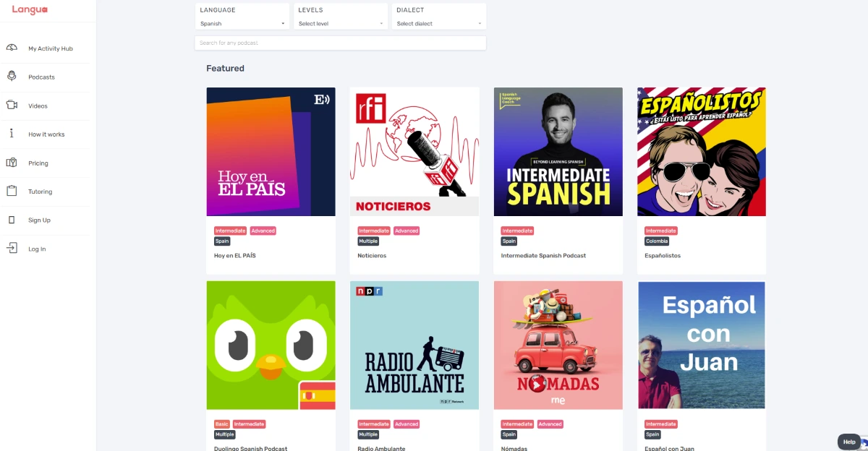Click the Multiple tag under Radio Ambulante cover
Screen dimensions: 868x451
click(x=369, y=434)
